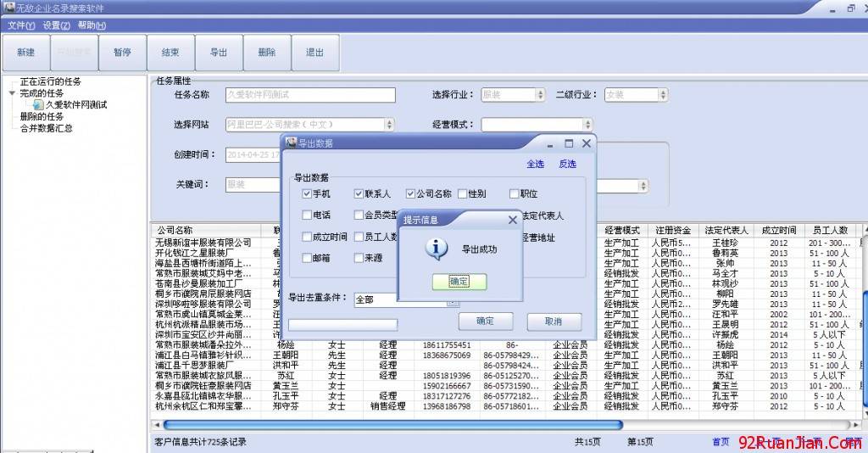The image size is (868, 453).
Task: Click the task icon beside 久爱软件网测试
Action: click(38, 104)
